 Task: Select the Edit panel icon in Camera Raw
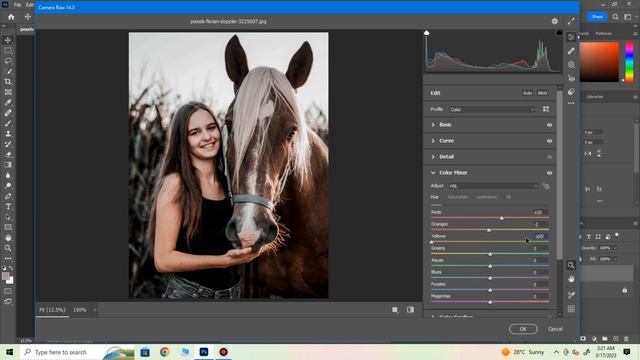click(571, 37)
